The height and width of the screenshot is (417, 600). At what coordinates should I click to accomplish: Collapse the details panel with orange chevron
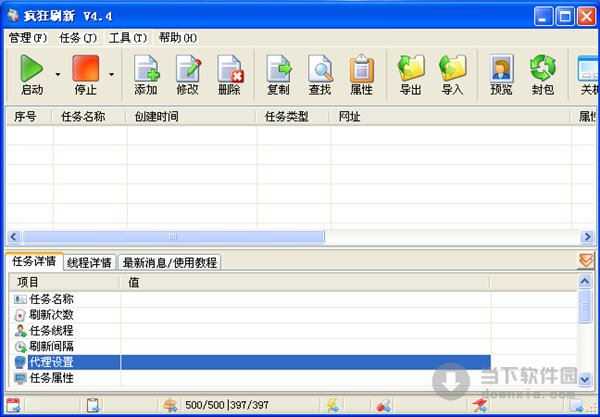pyautogui.click(x=586, y=261)
